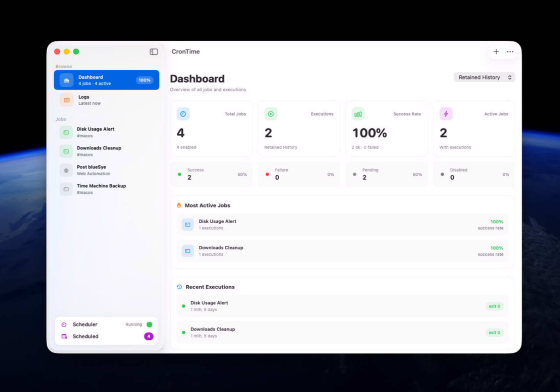Select Disk Usage Alert job in sidebar
The width and height of the screenshot is (560, 392).
pos(106,132)
